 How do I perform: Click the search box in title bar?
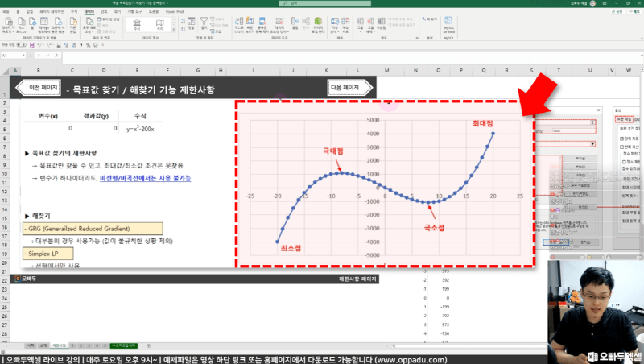click(324, 3)
